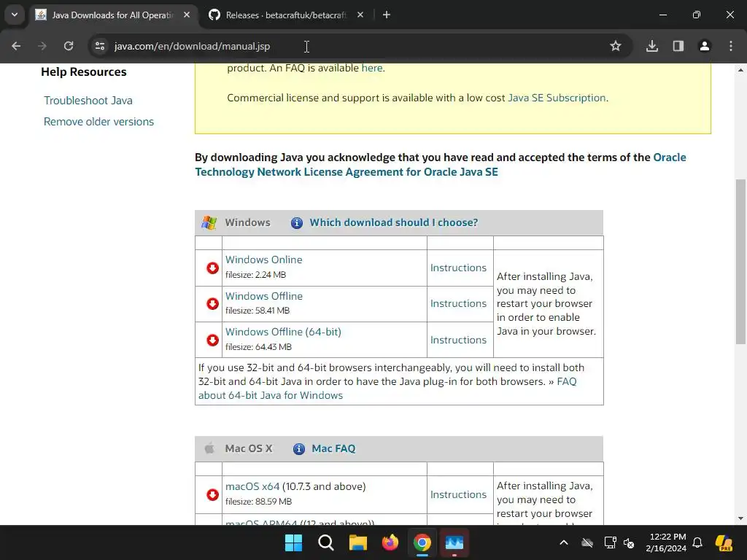
Task: Click the Windows Online red download icon
Action: 212,268
